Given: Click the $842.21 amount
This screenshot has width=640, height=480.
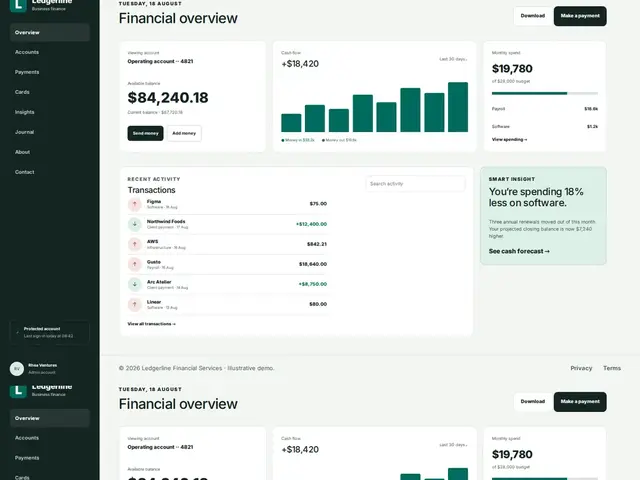Looking at the screenshot, I should [317, 244].
